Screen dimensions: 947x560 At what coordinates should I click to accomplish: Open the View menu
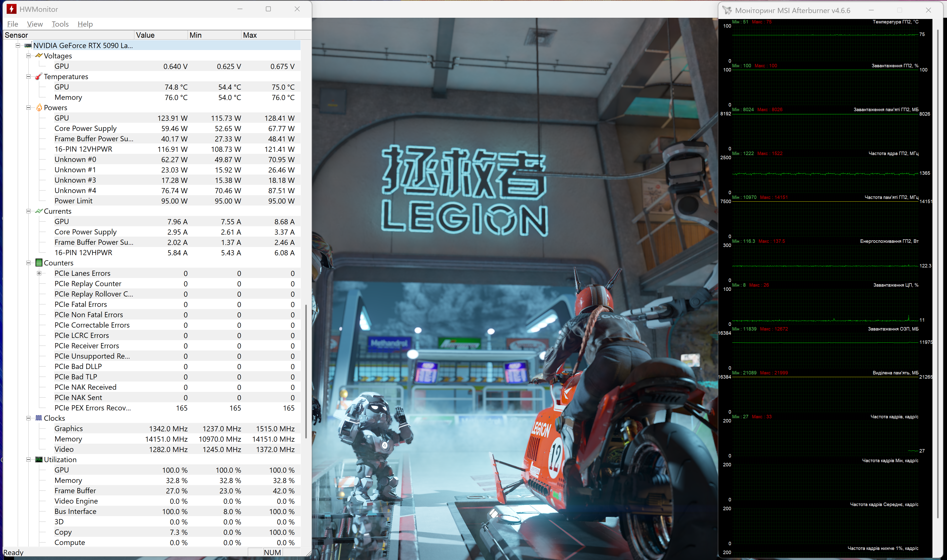point(35,24)
